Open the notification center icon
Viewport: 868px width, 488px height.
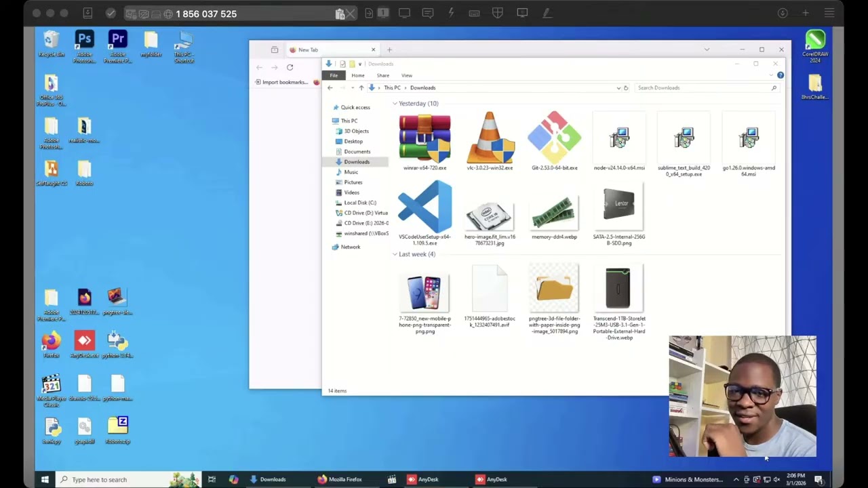click(818, 479)
